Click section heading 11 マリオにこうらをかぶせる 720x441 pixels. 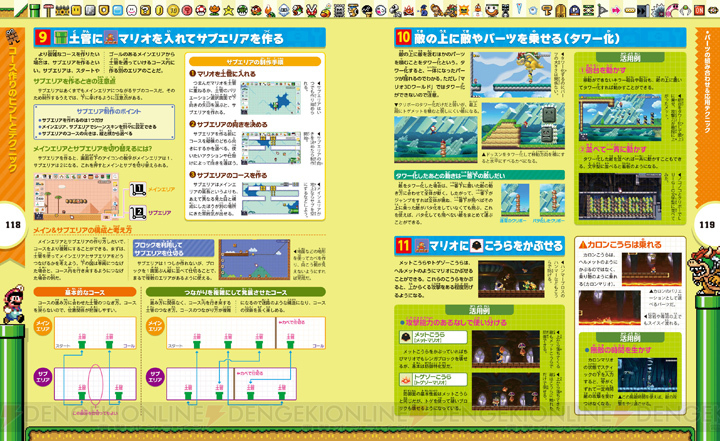point(479,246)
